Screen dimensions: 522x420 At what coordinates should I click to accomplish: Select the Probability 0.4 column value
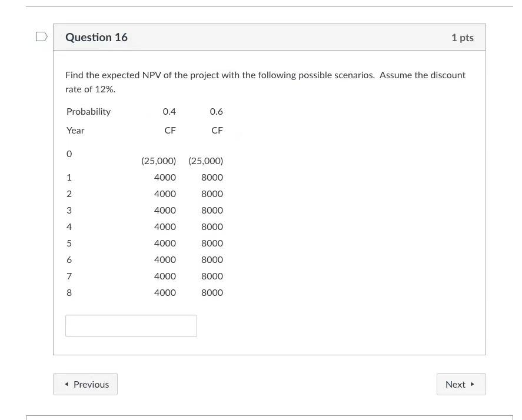tap(169, 111)
